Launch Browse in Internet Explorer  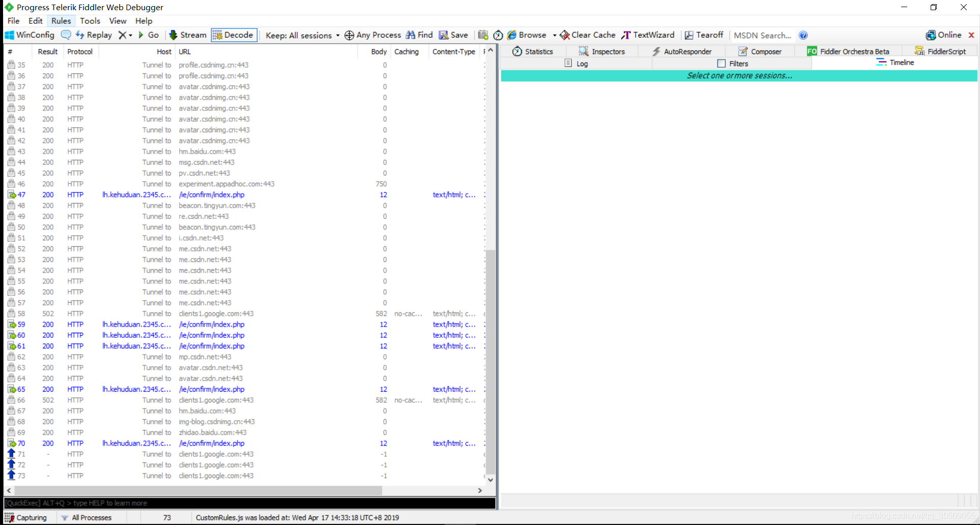[x=527, y=35]
